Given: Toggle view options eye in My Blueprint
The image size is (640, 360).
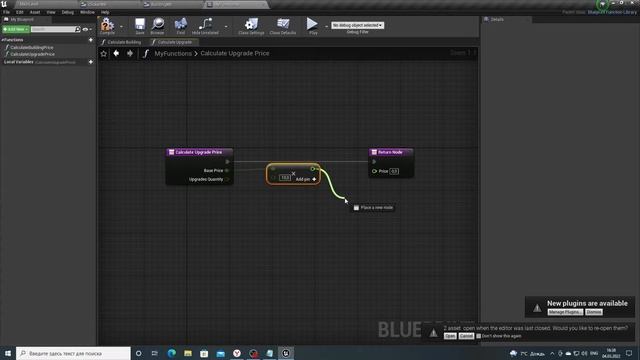Looking at the screenshot, I should [x=86, y=29].
